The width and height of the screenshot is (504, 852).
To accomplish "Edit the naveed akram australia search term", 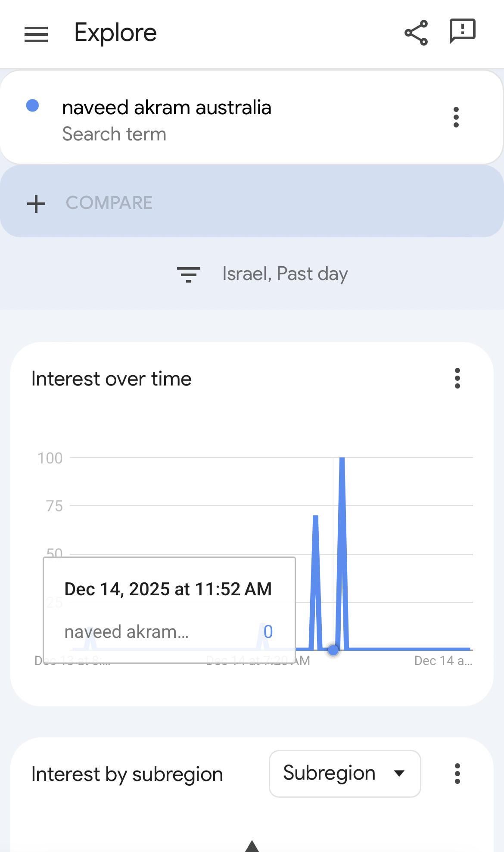I will point(167,107).
